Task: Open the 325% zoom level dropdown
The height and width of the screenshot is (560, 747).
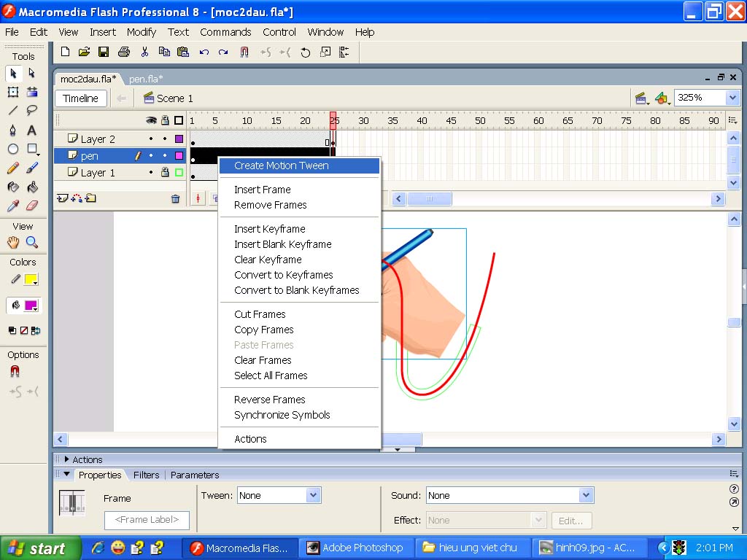Action: pyautogui.click(x=732, y=98)
